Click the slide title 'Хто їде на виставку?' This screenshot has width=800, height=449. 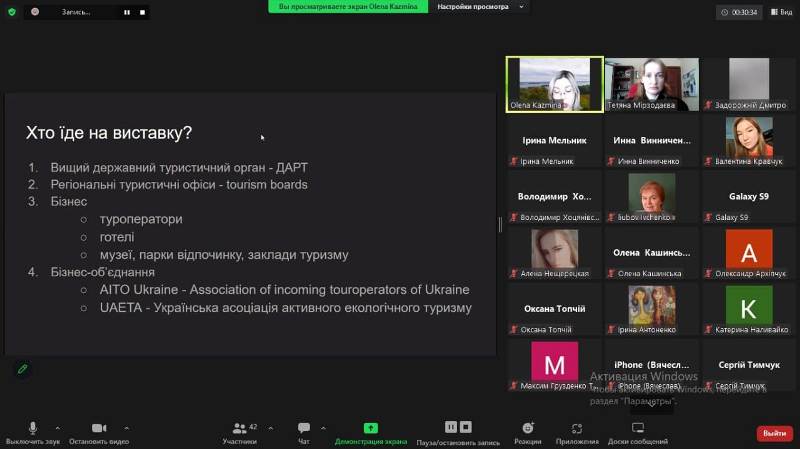[x=109, y=133]
